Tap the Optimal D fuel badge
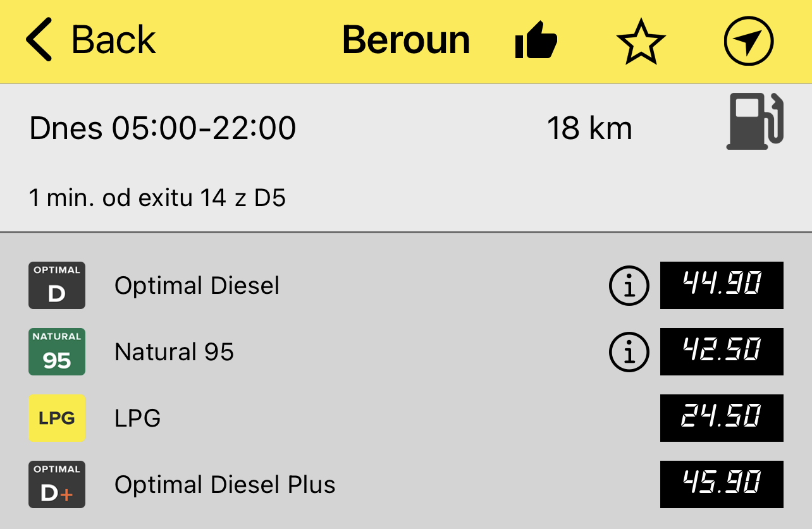Viewport: 812px width, 529px height. click(x=57, y=286)
